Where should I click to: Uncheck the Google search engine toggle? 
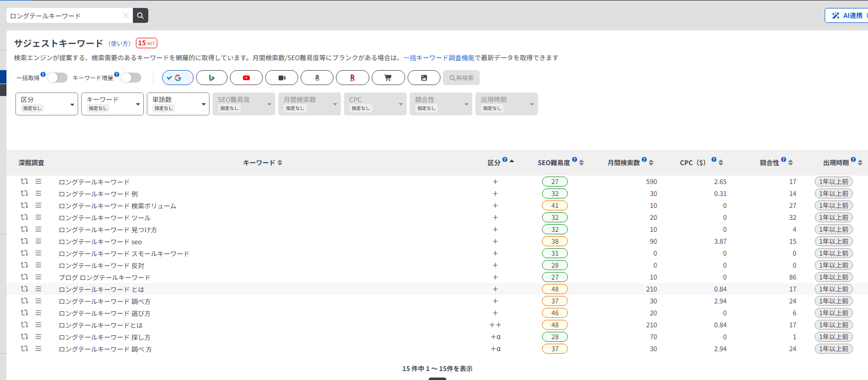[x=178, y=78]
